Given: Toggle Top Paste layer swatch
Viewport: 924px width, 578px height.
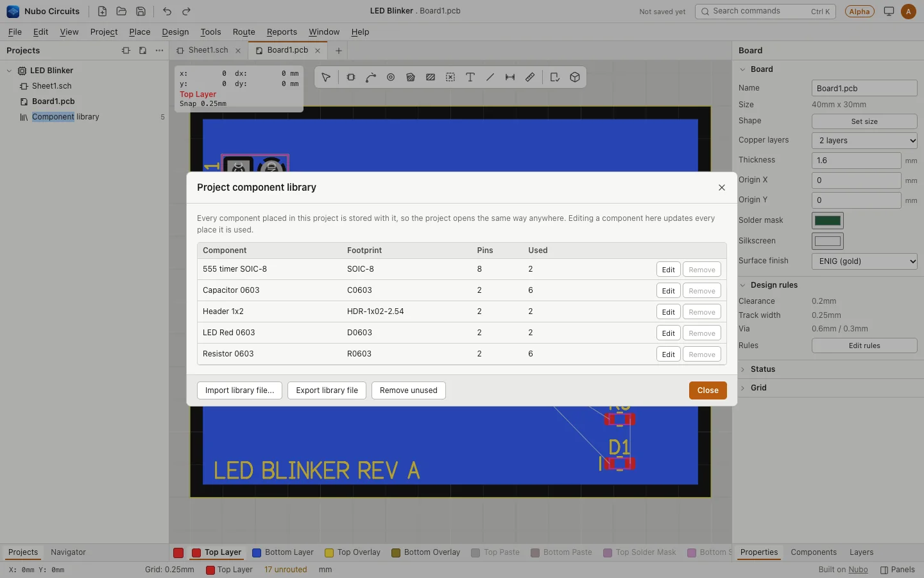Looking at the screenshot, I should point(475,552).
